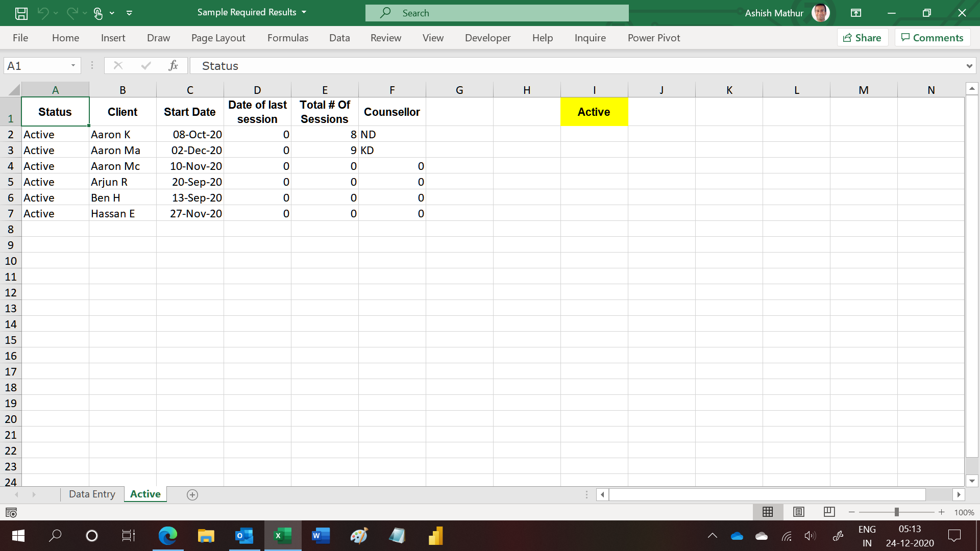Open Ribbon Display Options icon
The width and height of the screenshot is (980, 551).
click(x=856, y=13)
